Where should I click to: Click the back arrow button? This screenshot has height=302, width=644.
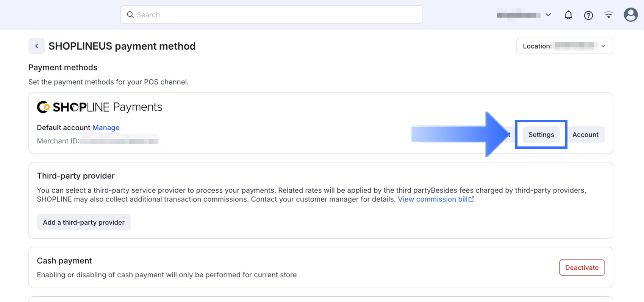pyautogui.click(x=36, y=46)
